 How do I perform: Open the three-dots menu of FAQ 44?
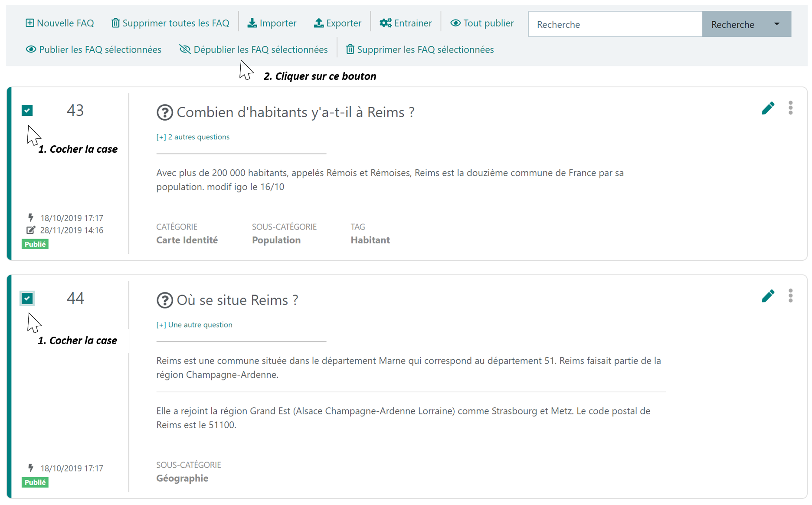[x=791, y=295]
